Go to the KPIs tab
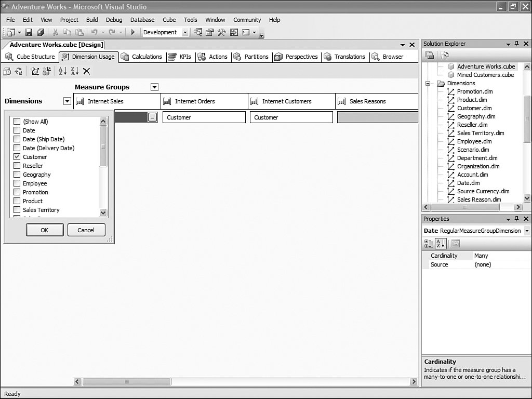The height and width of the screenshot is (399, 532). click(180, 57)
